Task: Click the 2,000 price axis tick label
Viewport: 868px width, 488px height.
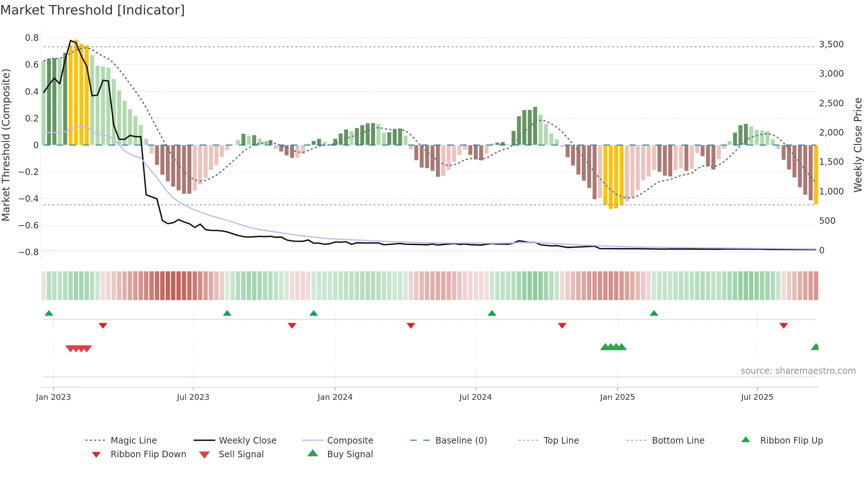Action: pos(831,133)
